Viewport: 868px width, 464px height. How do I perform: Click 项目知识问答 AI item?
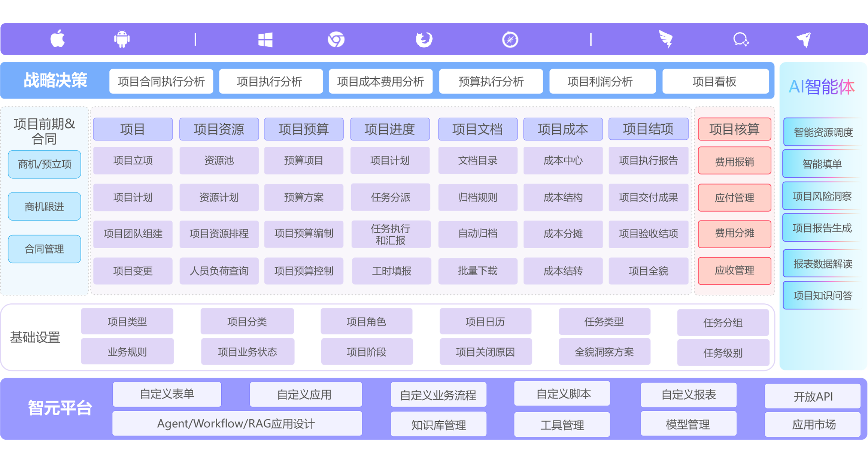pyautogui.click(x=823, y=296)
